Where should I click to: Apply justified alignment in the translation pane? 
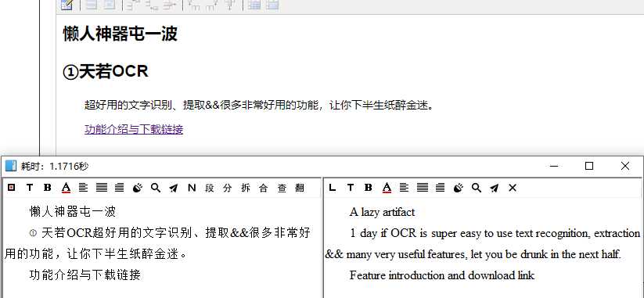point(423,188)
